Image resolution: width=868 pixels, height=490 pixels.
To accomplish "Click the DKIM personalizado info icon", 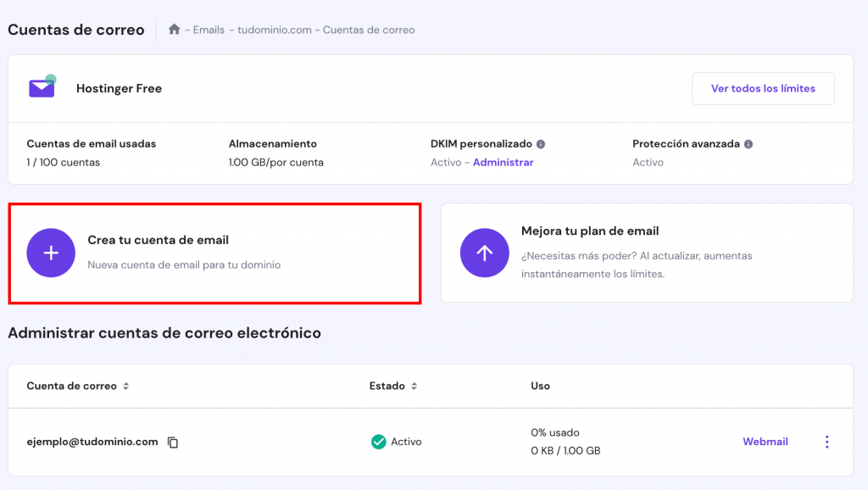I will tap(541, 144).
